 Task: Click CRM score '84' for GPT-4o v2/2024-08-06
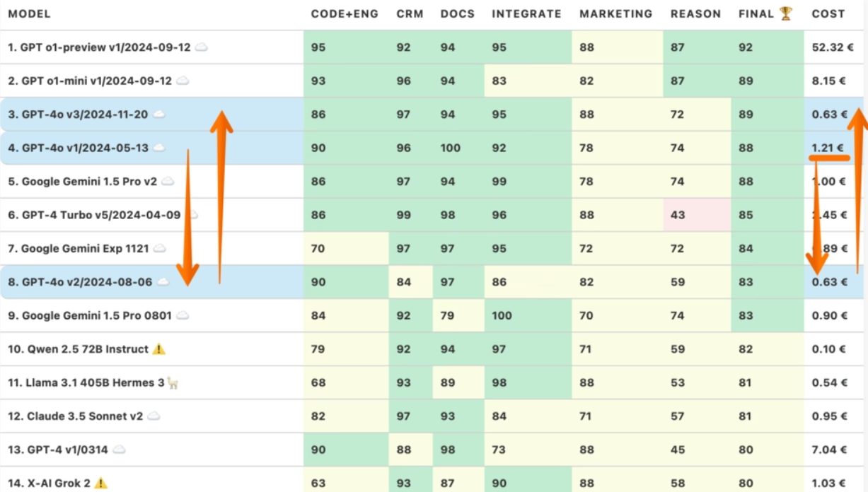pos(403,282)
